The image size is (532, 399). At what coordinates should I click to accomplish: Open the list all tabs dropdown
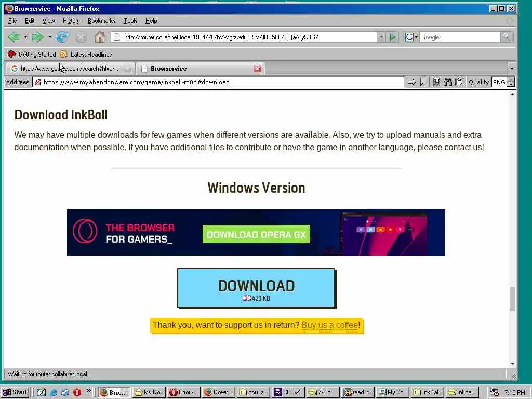pyautogui.click(x=512, y=68)
